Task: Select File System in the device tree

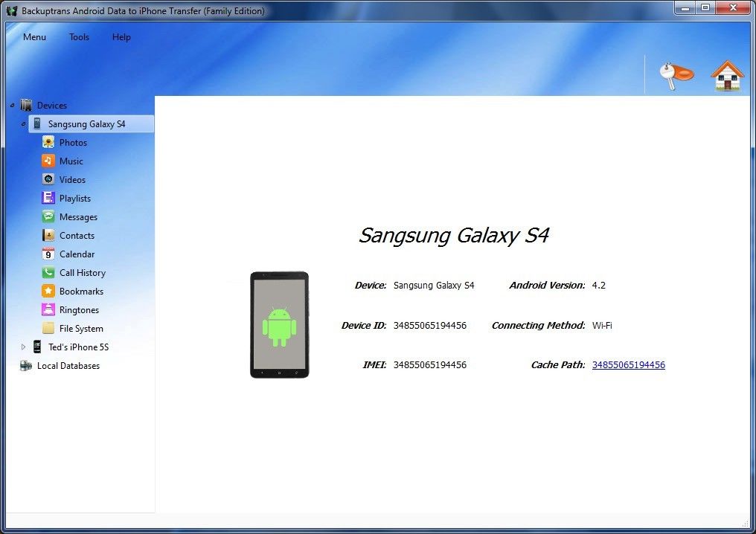Action: click(81, 329)
